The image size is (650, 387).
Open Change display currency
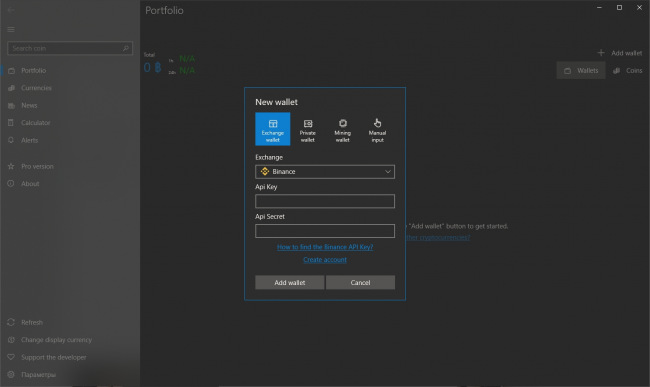pos(70,340)
